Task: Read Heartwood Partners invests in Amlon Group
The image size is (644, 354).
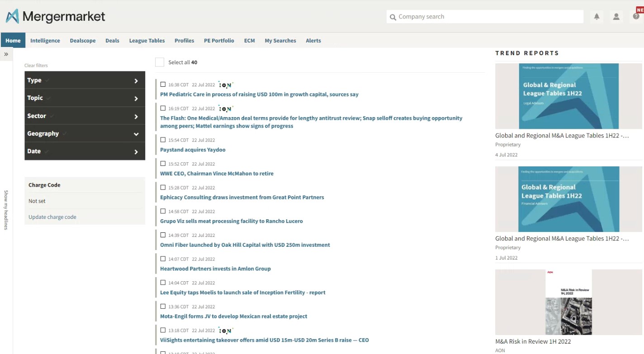Action: pyautogui.click(x=215, y=269)
